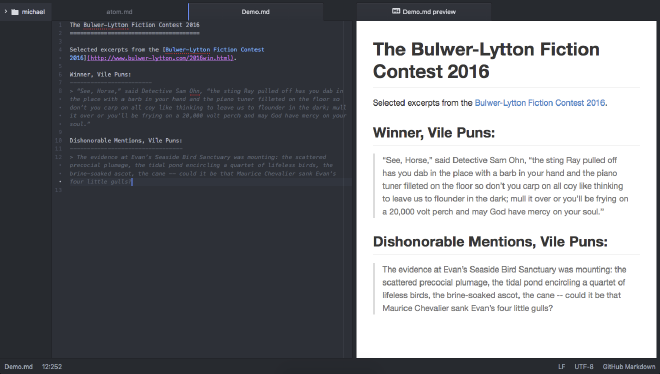This screenshot has height=374, width=660.
Task: Open go-to-line via 12:252 cursor position
Action: click(x=52, y=367)
